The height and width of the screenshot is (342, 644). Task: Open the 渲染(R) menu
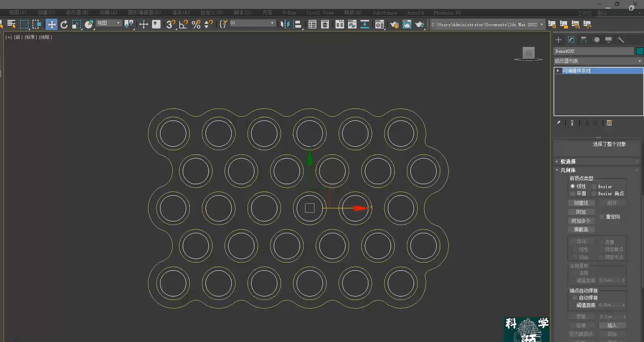pos(180,12)
